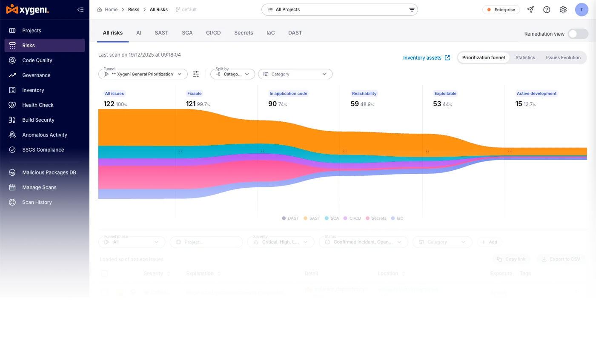
Task: Open the Inventory assets link
Action: click(427, 58)
